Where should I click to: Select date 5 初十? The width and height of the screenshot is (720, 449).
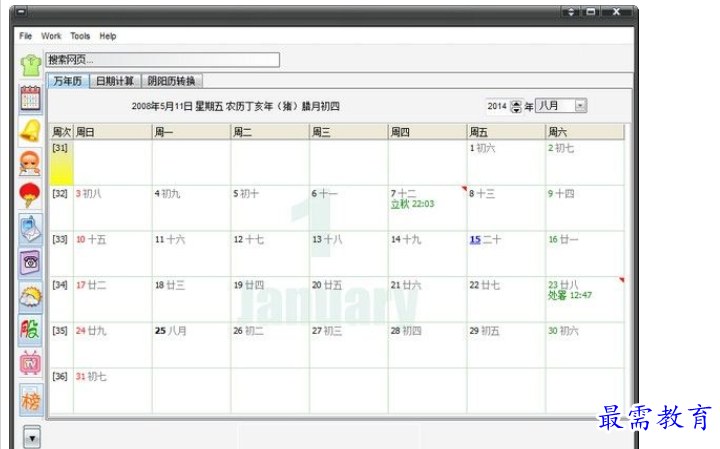[x=270, y=208]
